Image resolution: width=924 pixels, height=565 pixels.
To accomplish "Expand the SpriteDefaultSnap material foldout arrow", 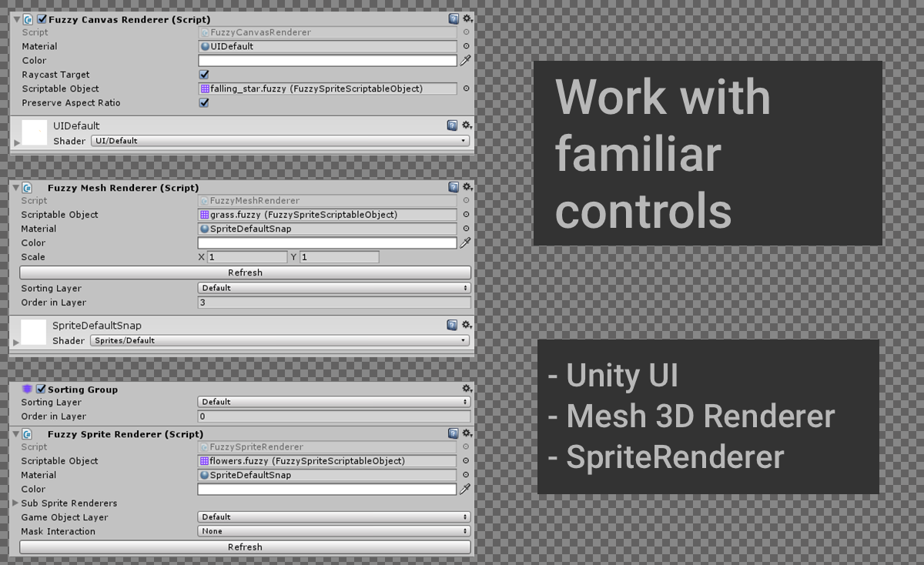I will click(x=17, y=342).
